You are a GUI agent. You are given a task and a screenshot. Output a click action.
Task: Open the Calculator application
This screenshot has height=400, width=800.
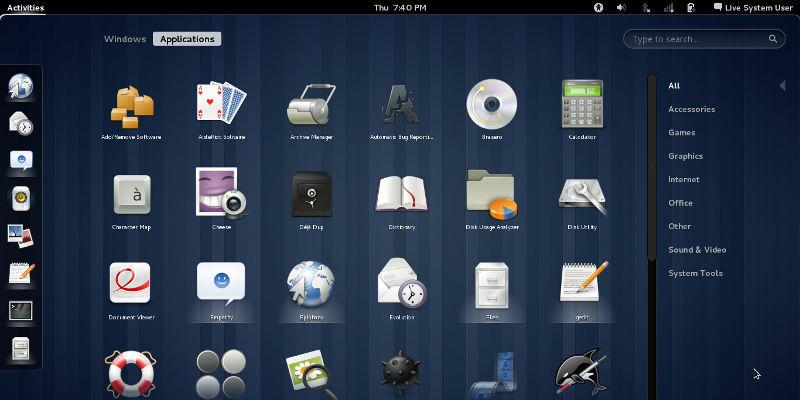click(582, 104)
